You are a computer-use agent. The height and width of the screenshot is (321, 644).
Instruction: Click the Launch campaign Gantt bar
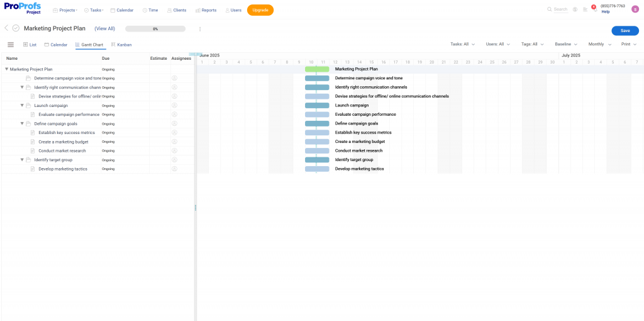pyautogui.click(x=317, y=105)
